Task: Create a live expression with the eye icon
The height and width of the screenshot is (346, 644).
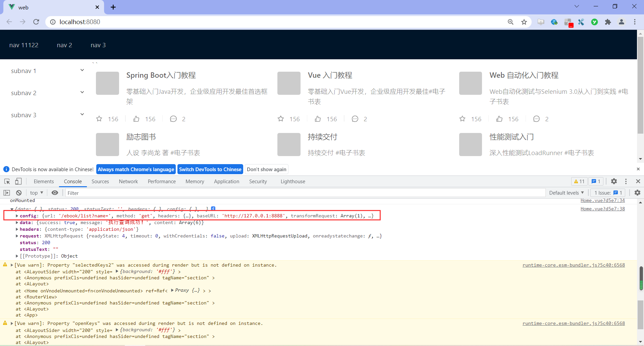Action: (x=55, y=193)
